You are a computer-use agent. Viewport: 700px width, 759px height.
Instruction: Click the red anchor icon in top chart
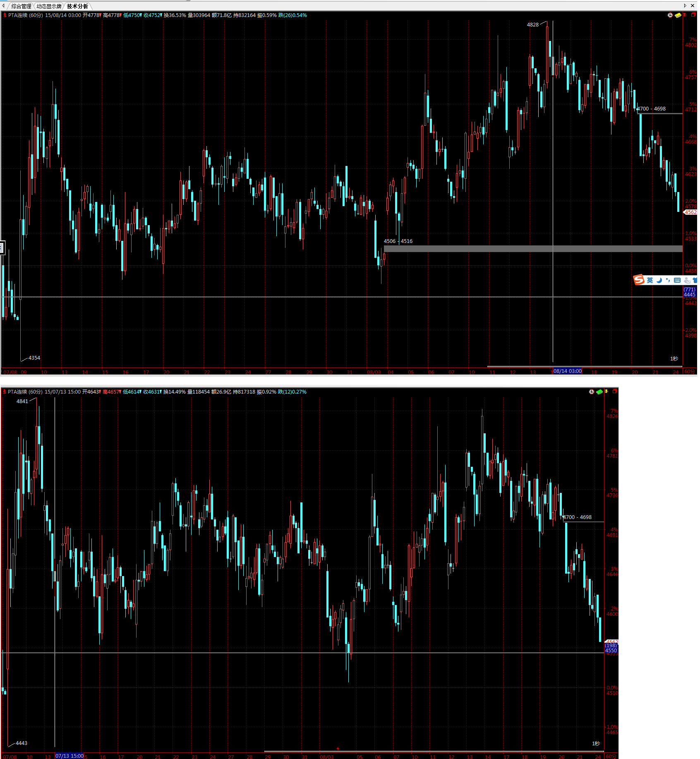(685, 15)
